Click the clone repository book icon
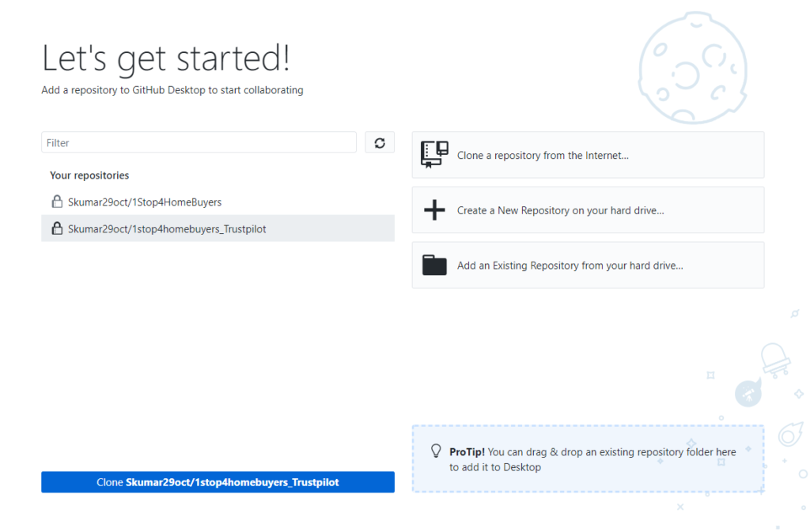This screenshot has width=810, height=532. point(434,154)
